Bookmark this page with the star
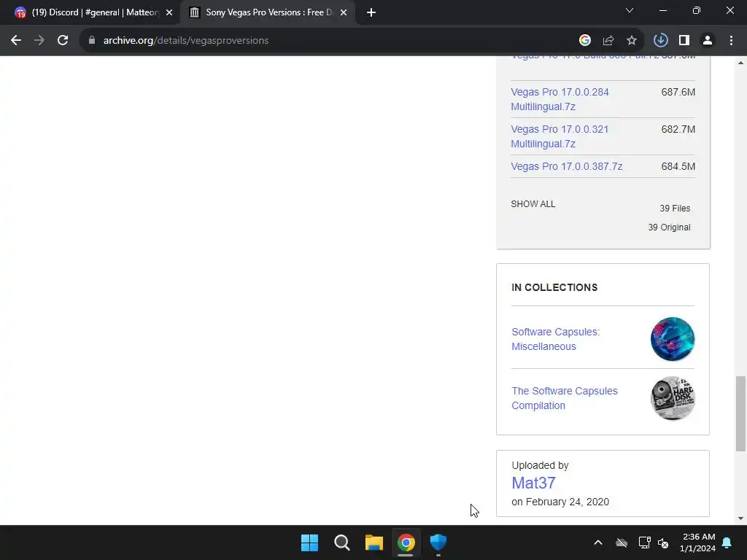Viewport: 747px width, 560px height. 632,41
